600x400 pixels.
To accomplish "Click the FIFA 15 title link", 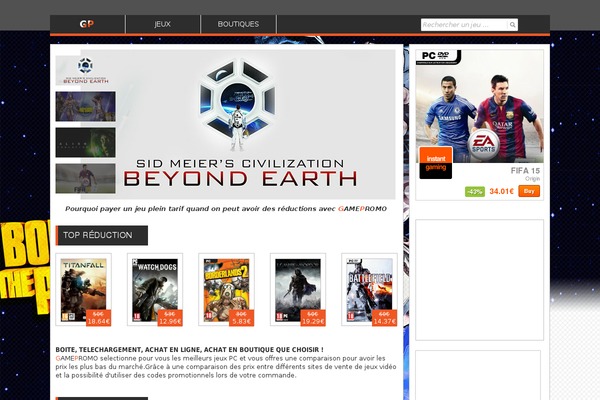I will [525, 171].
